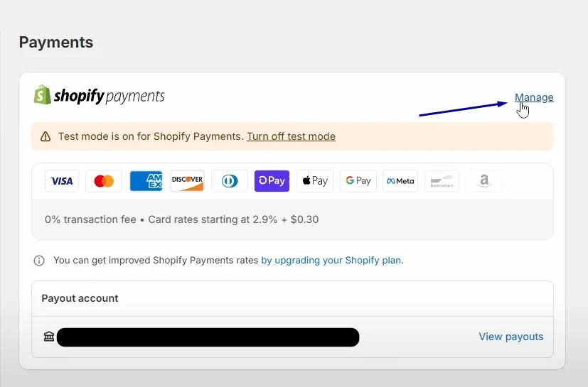Click the Amazon Pay icon
588x387 pixels.
tap(484, 181)
